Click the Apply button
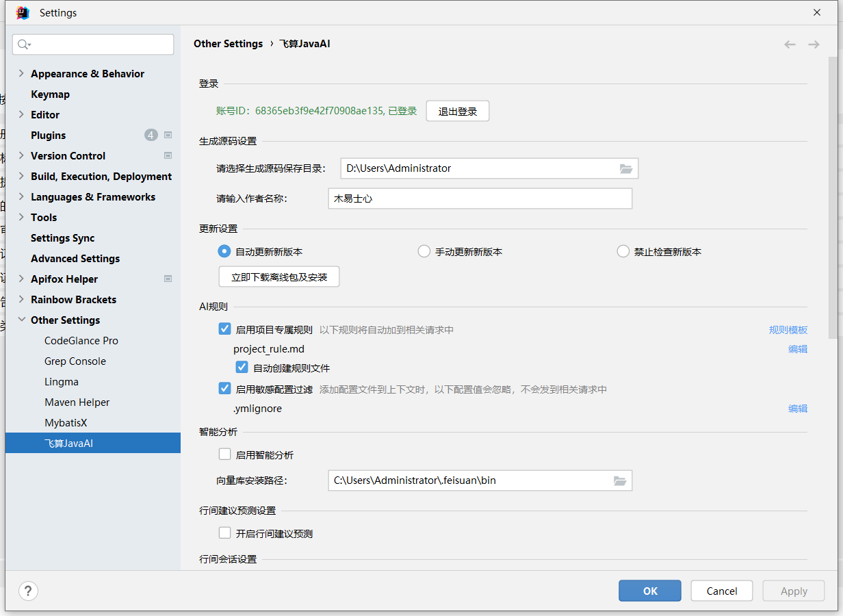The height and width of the screenshot is (616, 843). [x=794, y=591]
